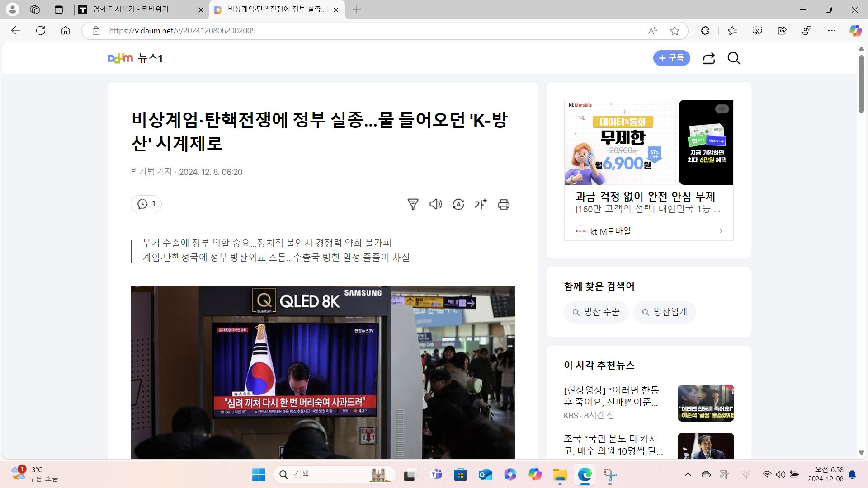The height and width of the screenshot is (488, 868).
Task: Print the article with printer icon
Action: point(504,204)
